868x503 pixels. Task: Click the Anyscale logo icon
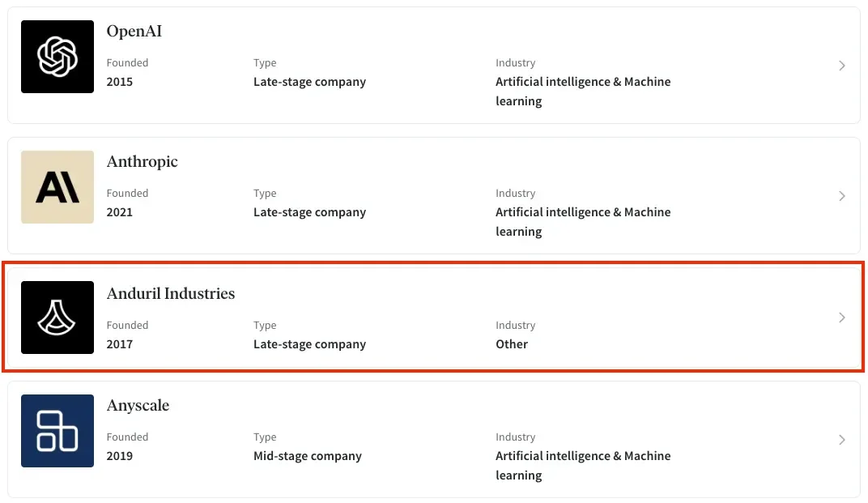tap(57, 431)
